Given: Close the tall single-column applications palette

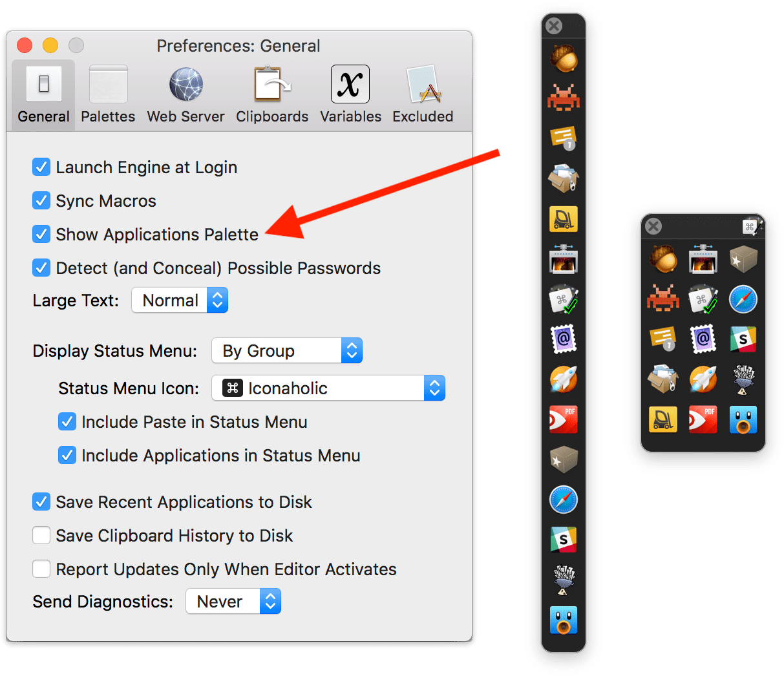Looking at the screenshot, I should (x=554, y=26).
